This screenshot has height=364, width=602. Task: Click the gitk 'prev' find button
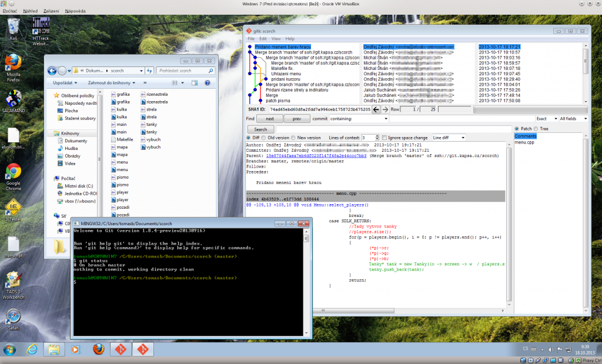[x=297, y=119]
